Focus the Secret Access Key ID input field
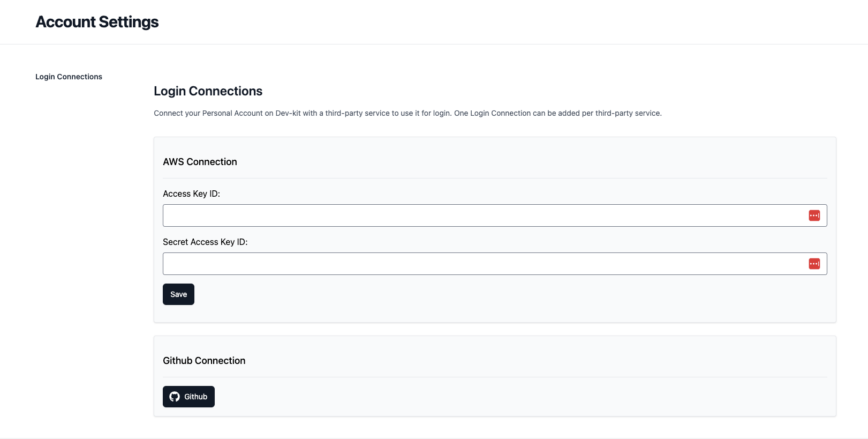This screenshot has width=868, height=439. pyautogui.click(x=482, y=264)
